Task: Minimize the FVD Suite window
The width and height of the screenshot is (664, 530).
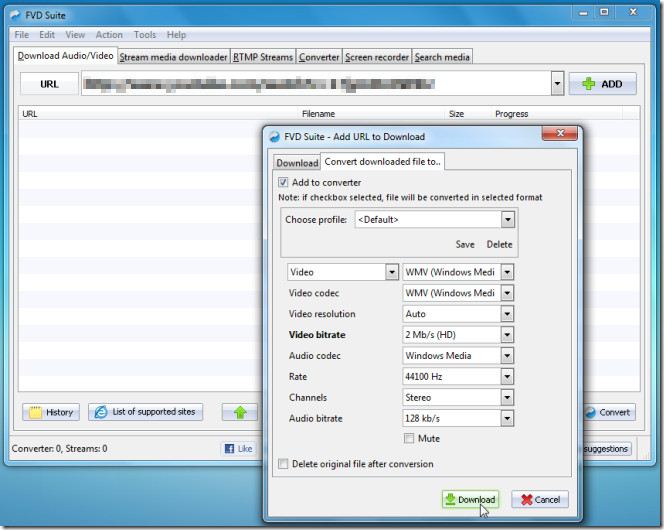Action: [x=583, y=13]
